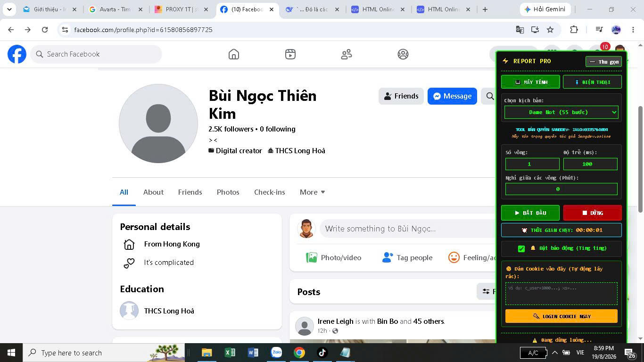
Task: Switch to the Friends profile tab
Action: pos(190,192)
